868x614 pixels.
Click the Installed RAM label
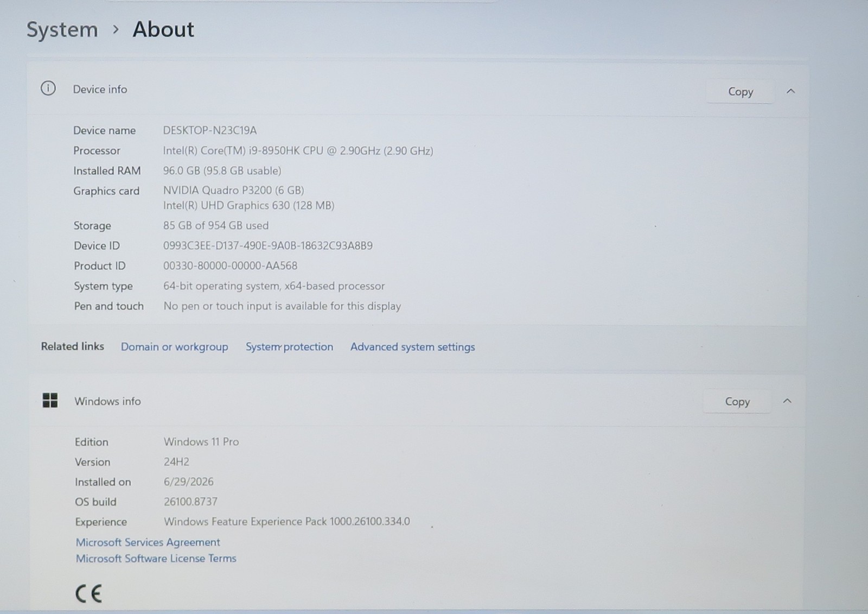click(107, 170)
